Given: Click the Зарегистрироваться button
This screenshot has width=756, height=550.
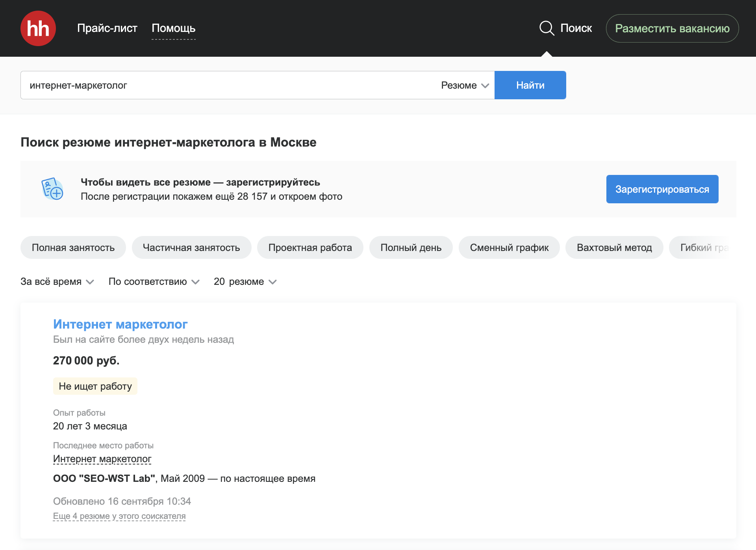Looking at the screenshot, I should click(x=662, y=189).
